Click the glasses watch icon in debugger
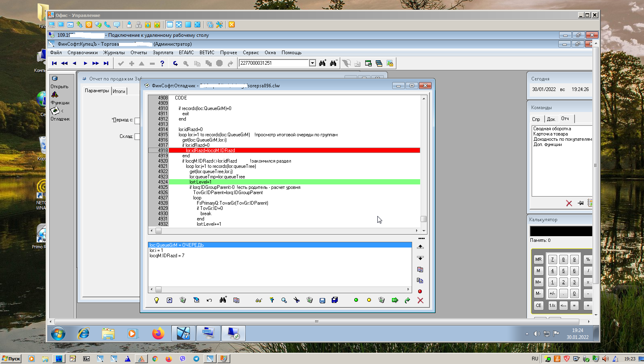This screenshot has width=644, height=364. (259, 300)
